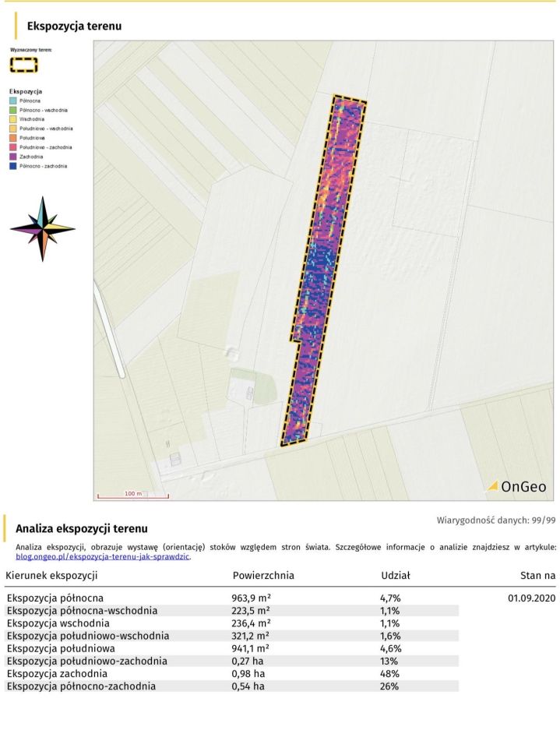560x748 pixels.
Task: Click the 'Ekspozycja terenu' heading
Action: click(x=75, y=26)
